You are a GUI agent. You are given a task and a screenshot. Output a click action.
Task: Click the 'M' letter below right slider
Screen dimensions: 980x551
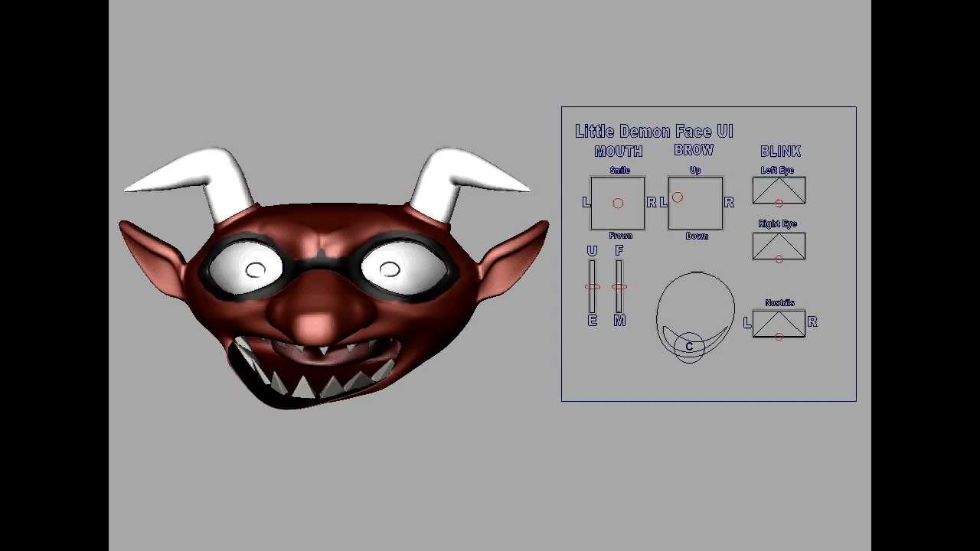tap(619, 321)
